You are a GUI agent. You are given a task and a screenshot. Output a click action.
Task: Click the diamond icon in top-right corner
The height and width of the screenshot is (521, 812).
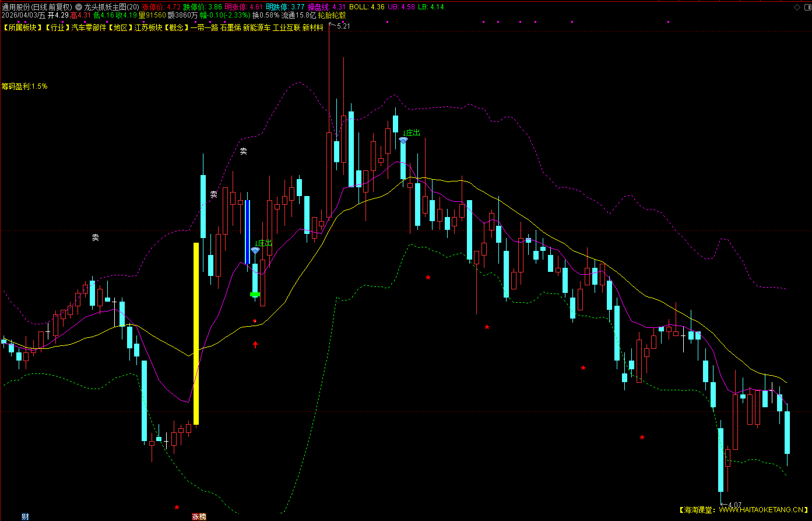click(797, 6)
